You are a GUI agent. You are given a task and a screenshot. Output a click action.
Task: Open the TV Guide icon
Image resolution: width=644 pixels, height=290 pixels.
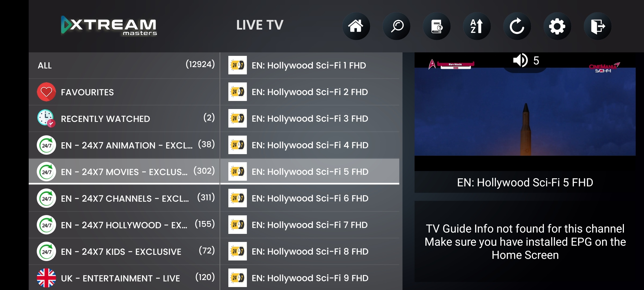pos(436,26)
